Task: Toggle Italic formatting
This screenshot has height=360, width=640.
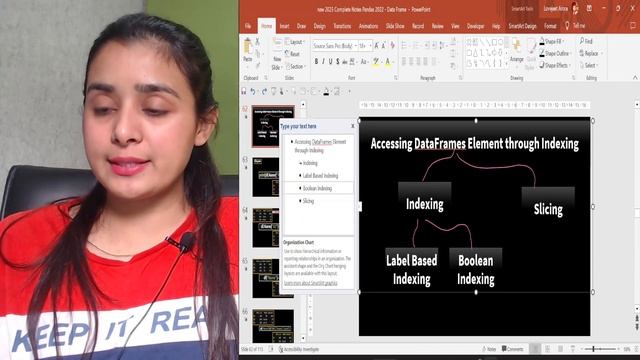Action: [323, 62]
